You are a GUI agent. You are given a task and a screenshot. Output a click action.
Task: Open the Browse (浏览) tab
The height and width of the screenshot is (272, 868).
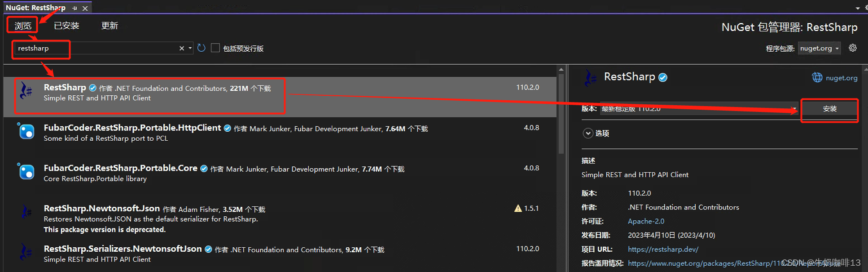pyautogui.click(x=23, y=26)
